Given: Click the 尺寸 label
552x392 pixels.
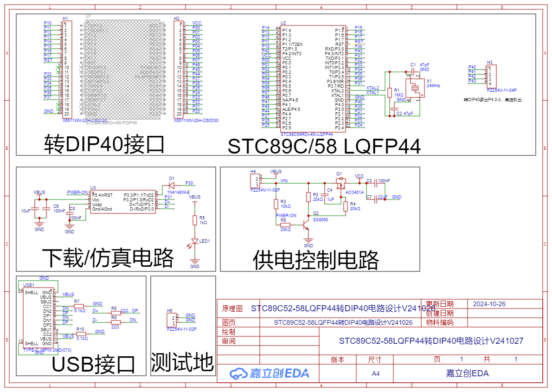Looking at the screenshot, I should point(375,360).
